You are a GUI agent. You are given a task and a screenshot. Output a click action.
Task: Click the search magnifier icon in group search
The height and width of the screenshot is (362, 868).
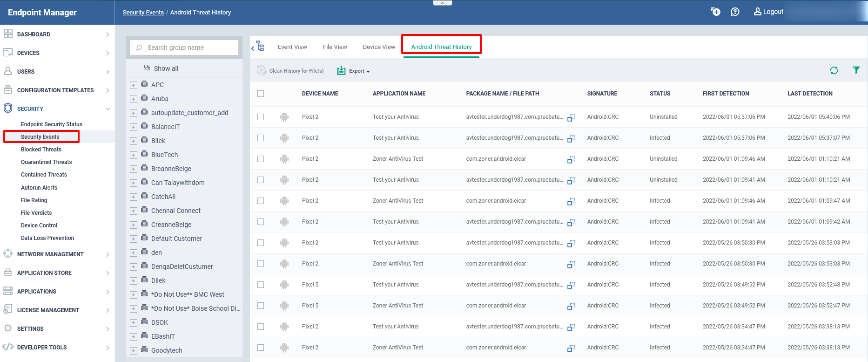tap(139, 48)
